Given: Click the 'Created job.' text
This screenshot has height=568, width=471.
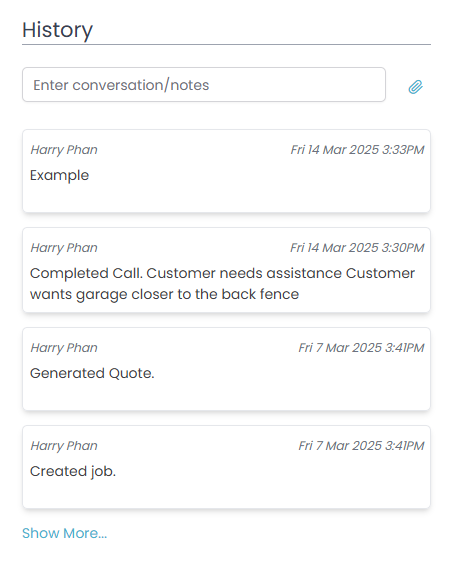Looking at the screenshot, I should (x=73, y=471).
